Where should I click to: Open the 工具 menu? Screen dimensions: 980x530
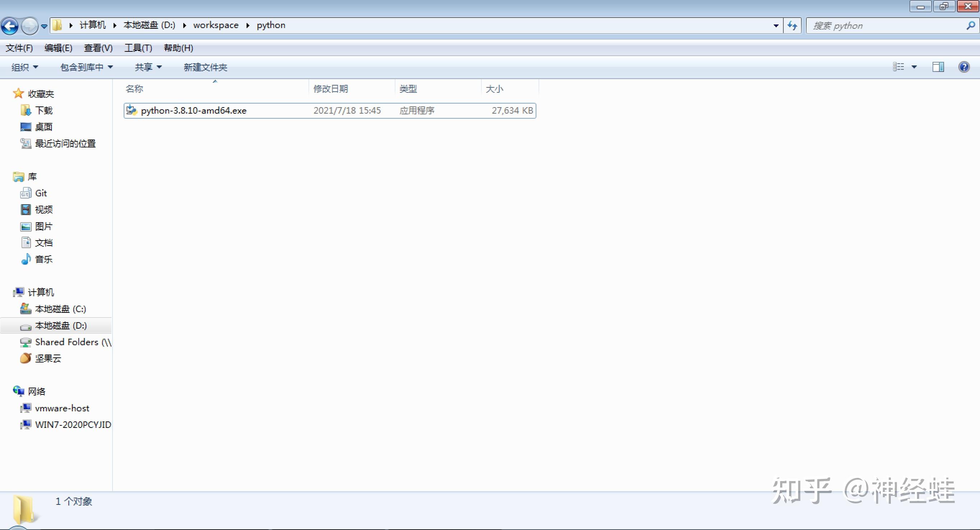click(x=138, y=48)
